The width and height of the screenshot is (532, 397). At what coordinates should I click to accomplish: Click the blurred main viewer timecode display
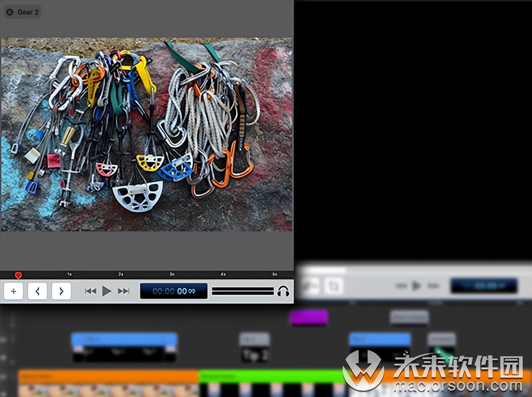pyautogui.click(x=484, y=286)
